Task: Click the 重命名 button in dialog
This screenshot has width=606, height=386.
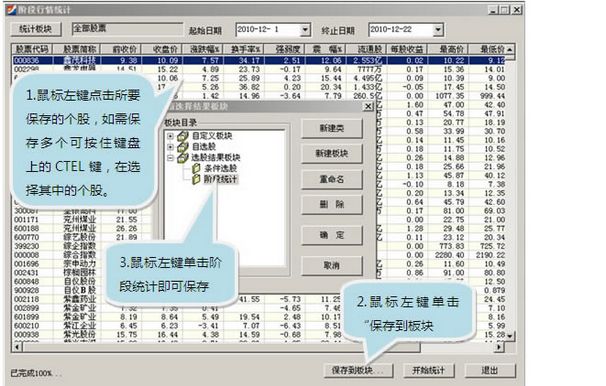Action: click(332, 179)
